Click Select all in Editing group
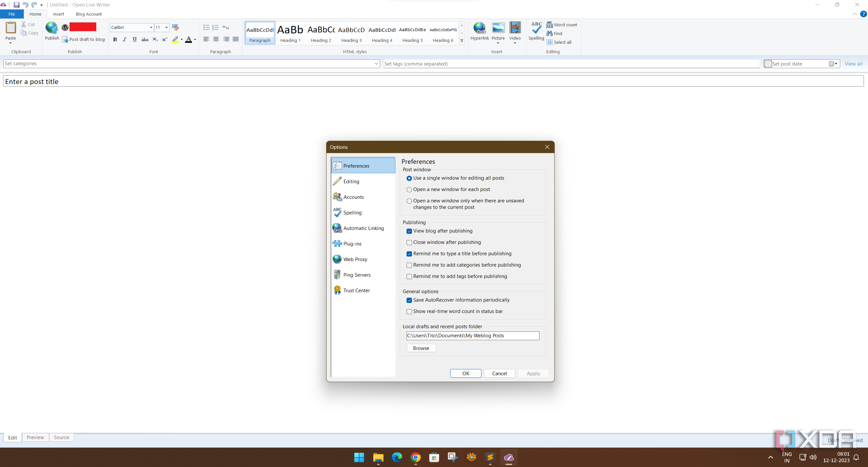 tap(559, 42)
